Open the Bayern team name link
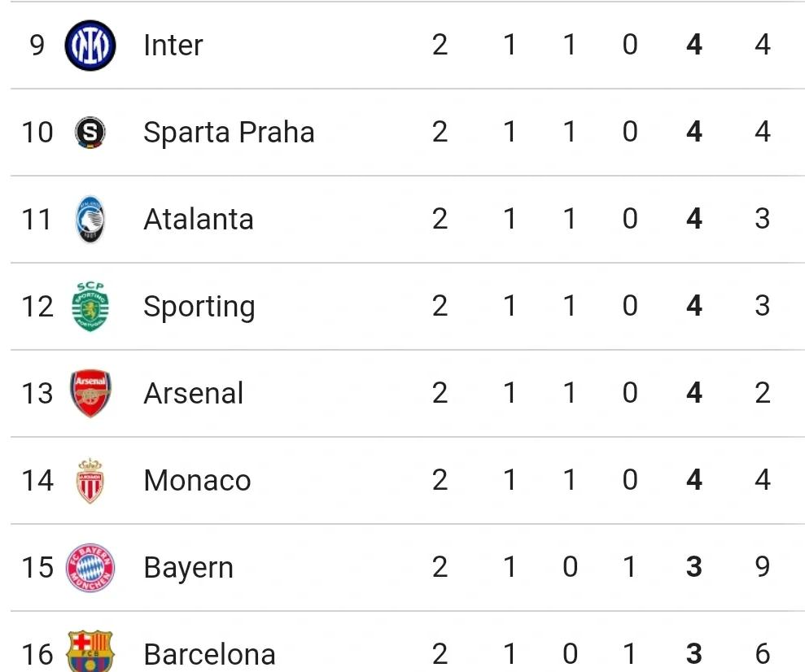The image size is (805, 672). [x=188, y=567]
